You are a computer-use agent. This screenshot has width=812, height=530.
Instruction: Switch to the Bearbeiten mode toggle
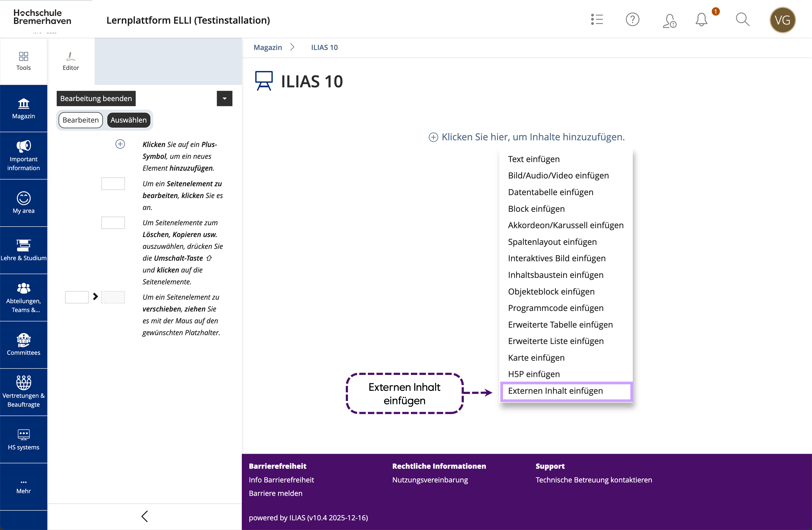(x=81, y=120)
